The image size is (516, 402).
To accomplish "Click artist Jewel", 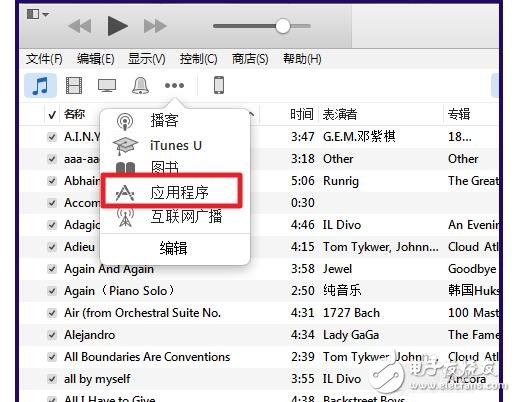I will click(x=337, y=269).
